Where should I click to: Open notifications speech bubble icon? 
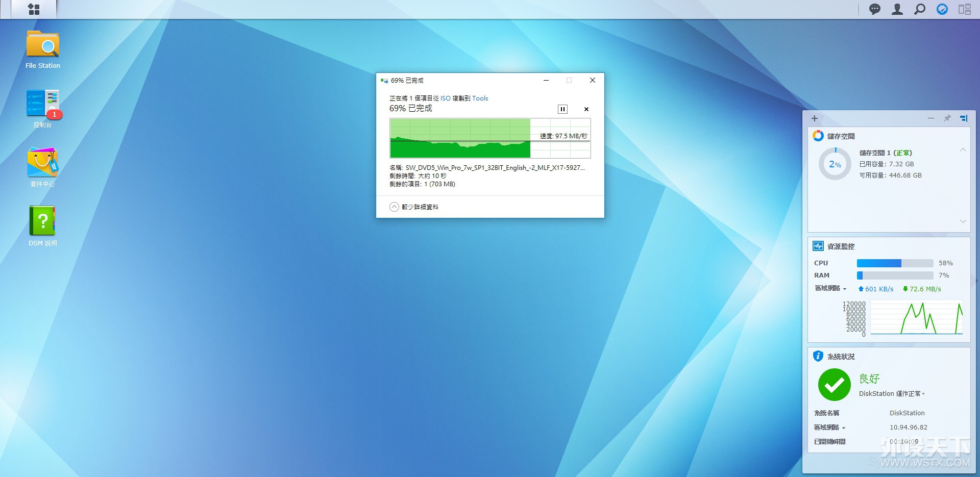tap(875, 9)
